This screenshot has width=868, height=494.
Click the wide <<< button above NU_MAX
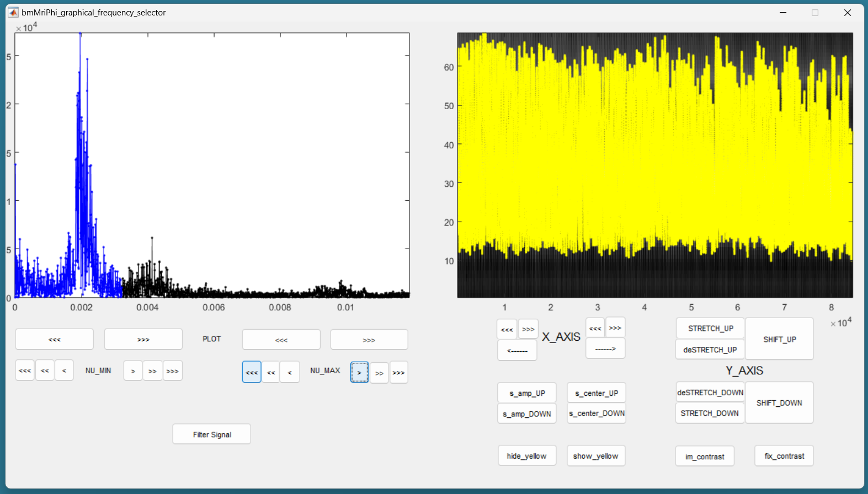(281, 340)
